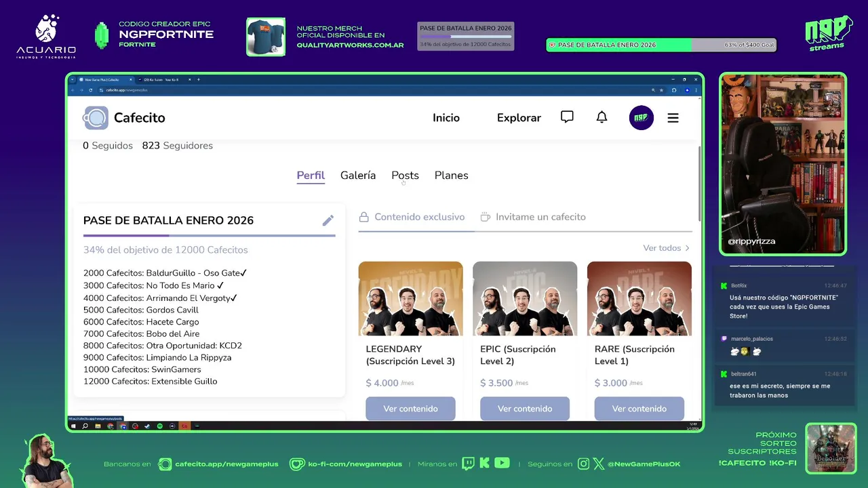Select the Invitame un cafecito tab
The image size is (868, 488).
pos(532,217)
